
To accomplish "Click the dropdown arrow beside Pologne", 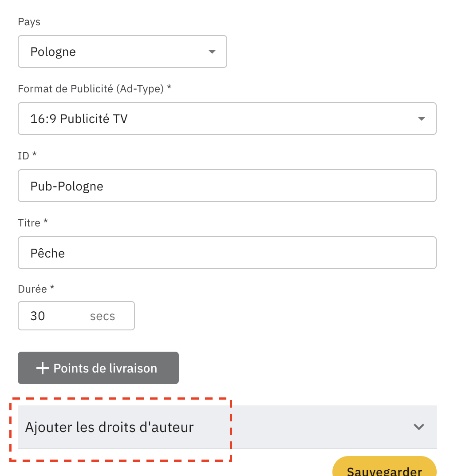I will (x=212, y=52).
